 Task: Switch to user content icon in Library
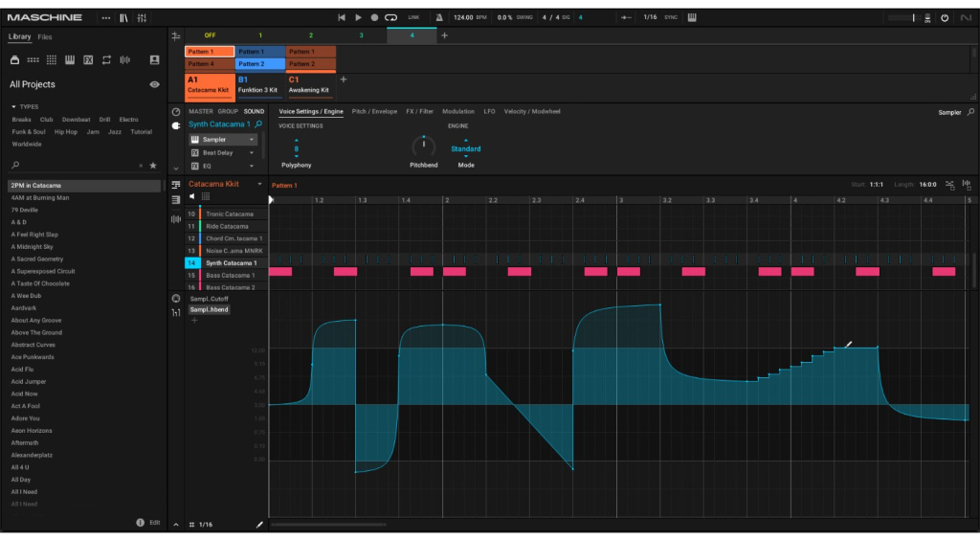click(154, 60)
